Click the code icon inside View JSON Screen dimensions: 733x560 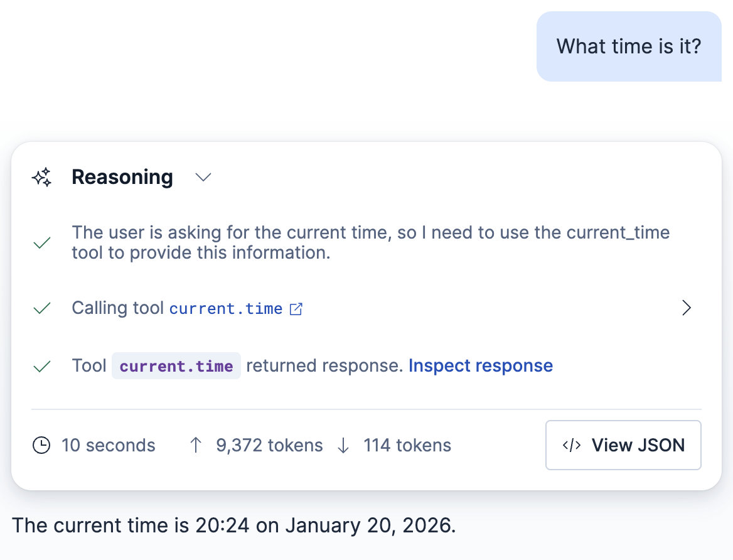[x=571, y=445]
